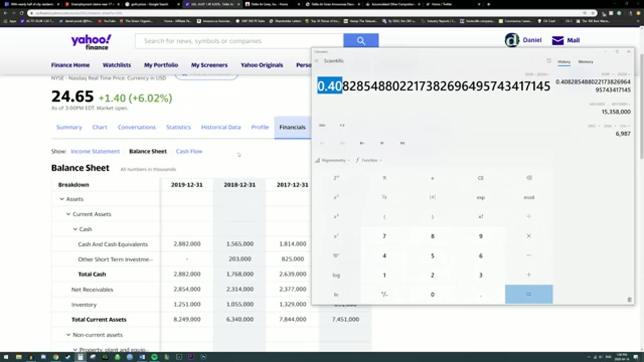Open Mail via the envelope icon

557,40
